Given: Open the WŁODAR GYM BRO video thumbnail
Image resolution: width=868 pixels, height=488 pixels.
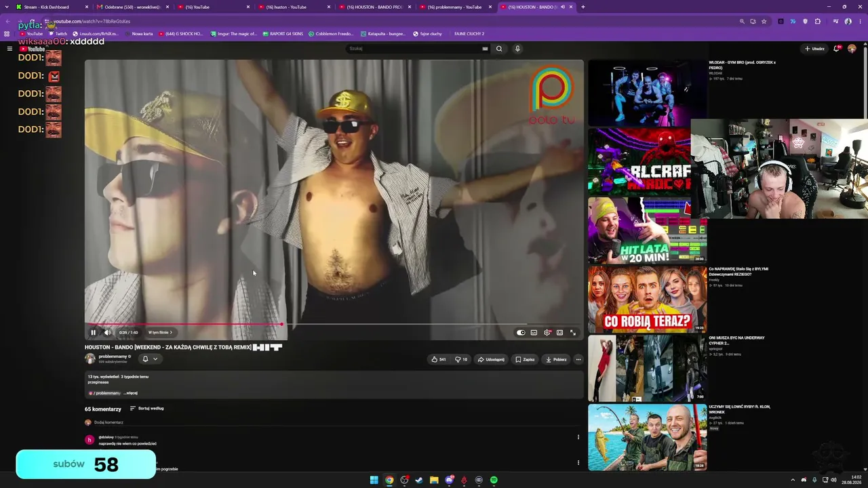Looking at the screenshot, I should (x=647, y=94).
